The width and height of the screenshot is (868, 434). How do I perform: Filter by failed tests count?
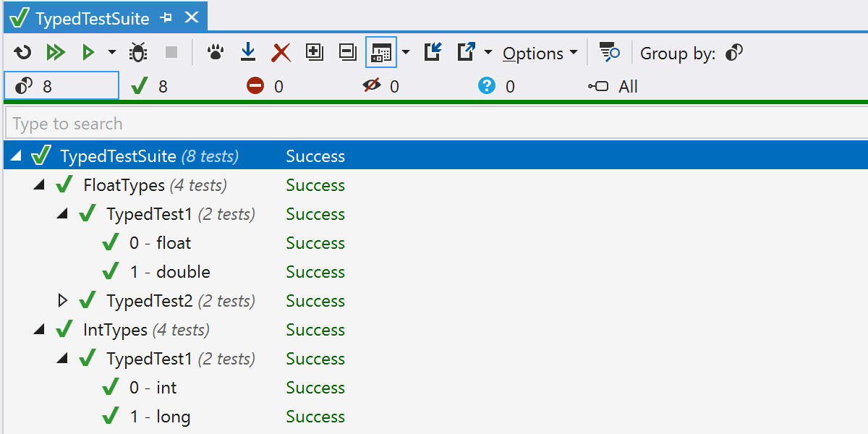point(265,87)
